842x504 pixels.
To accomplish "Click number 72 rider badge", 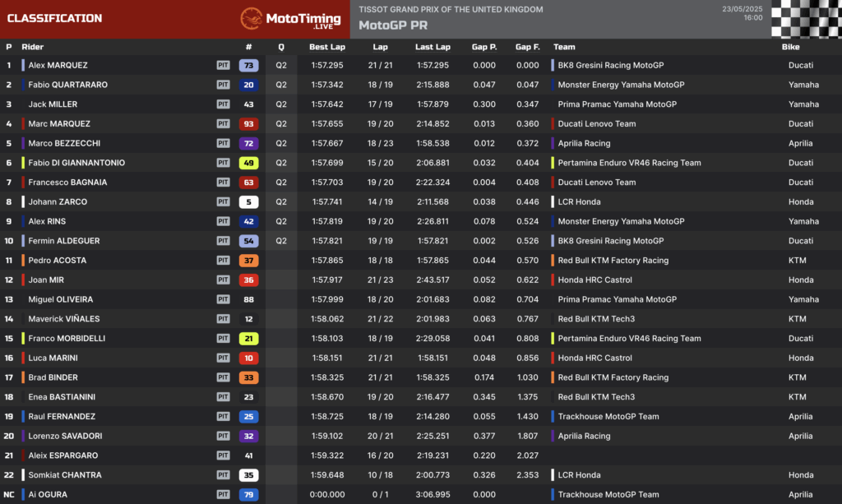I will point(248,143).
